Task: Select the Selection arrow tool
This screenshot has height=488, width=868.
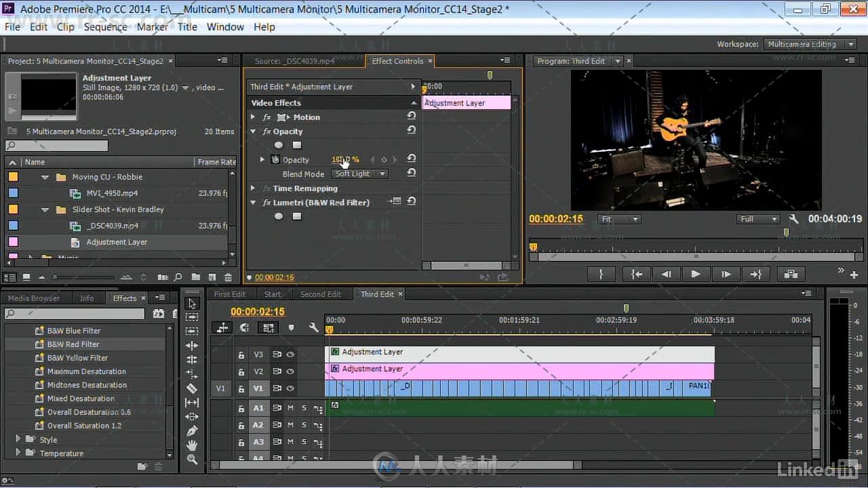Action: tap(192, 304)
